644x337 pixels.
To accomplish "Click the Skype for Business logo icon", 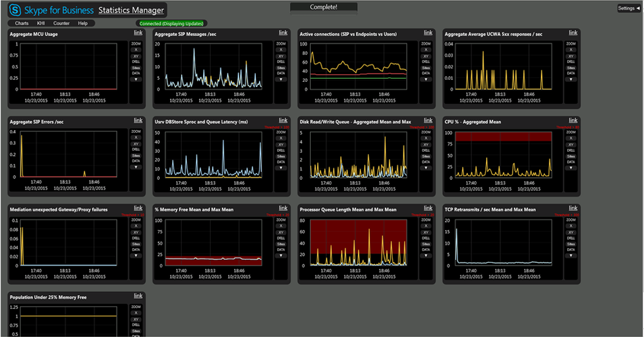I will [x=15, y=10].
